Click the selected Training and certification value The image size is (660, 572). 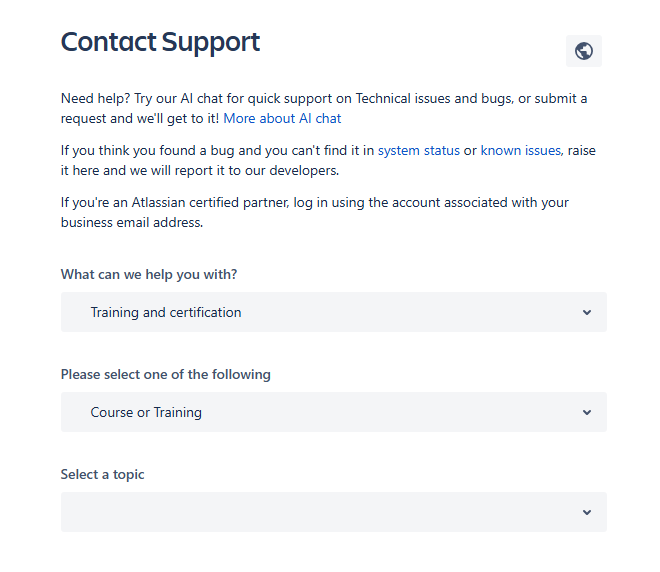(x=166, y=312)
